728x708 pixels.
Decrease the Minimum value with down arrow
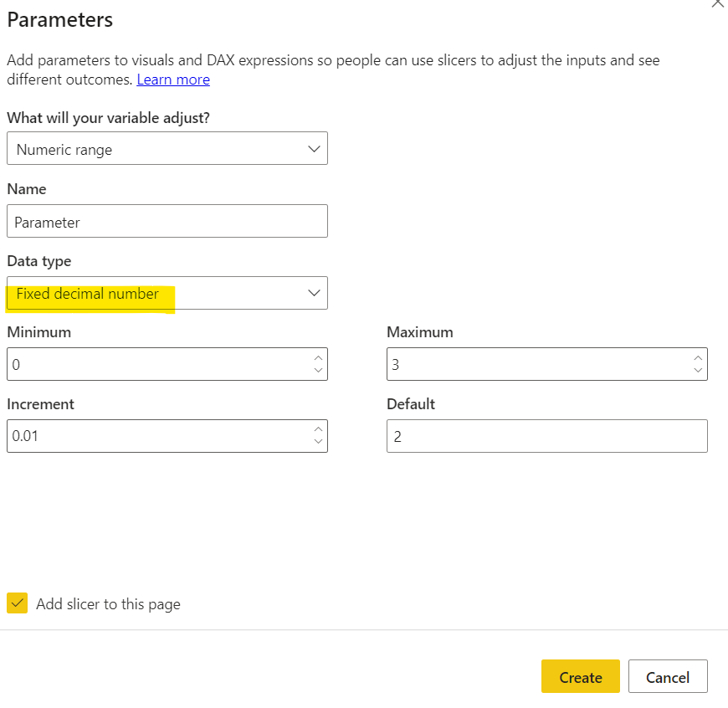(x=318, y=371)
